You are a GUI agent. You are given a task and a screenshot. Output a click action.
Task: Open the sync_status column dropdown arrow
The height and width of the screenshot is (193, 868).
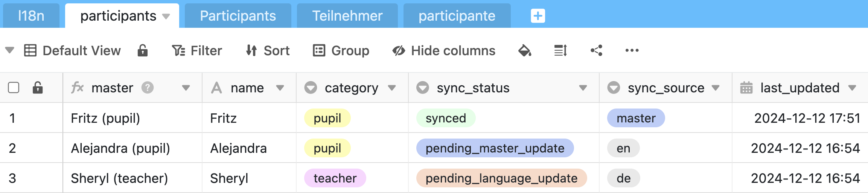pyautogui.click(x=583, y=88)
